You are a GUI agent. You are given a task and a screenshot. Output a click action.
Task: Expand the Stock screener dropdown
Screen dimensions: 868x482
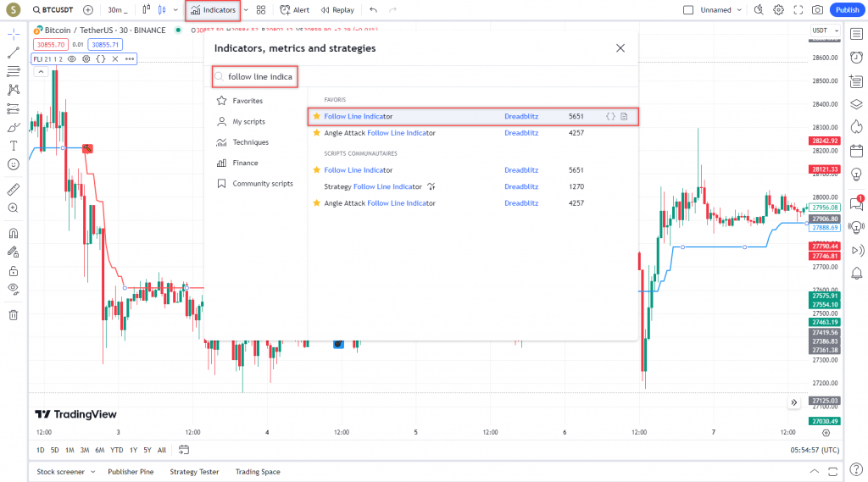93,472
